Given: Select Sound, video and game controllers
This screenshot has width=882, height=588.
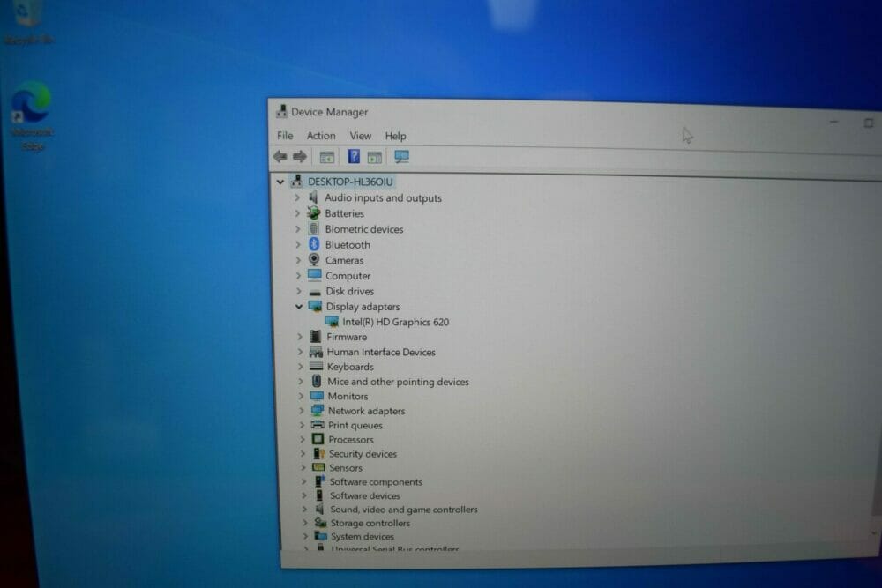Looking at the screenshot, I should [404, 510].
